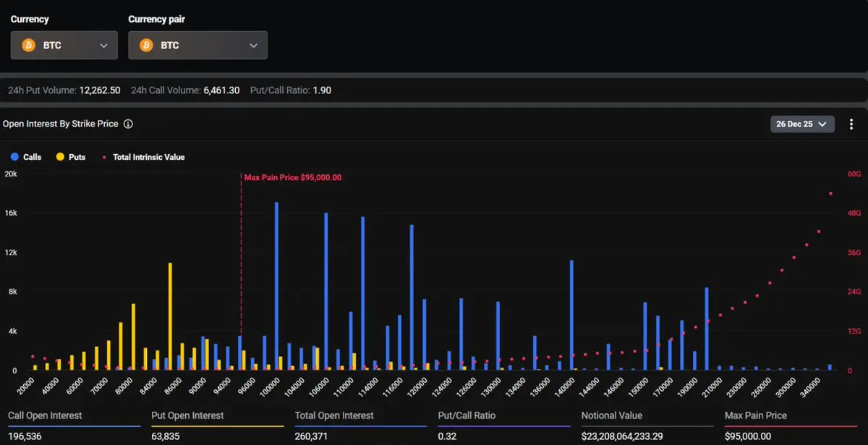This screenshot has height=445, width=868.
Task: Click the tallest blue call bar at 100000
Action: tap(276, 286)
